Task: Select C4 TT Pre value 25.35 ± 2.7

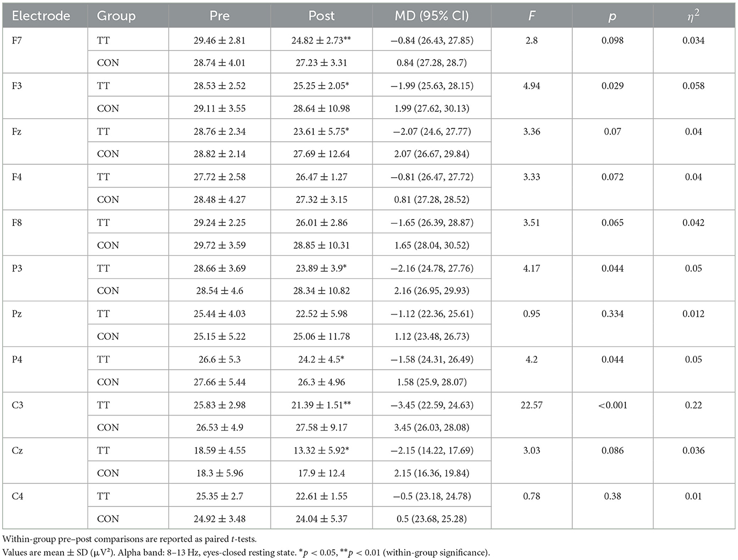Action: [219, 496]
